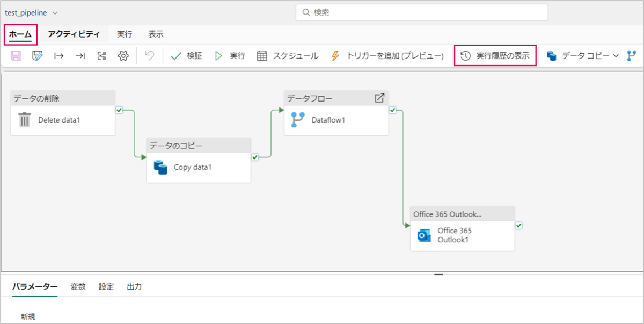The image size is (644, 324).
Task: Switch to the アクティビティ tab
Action: point(74,34)
